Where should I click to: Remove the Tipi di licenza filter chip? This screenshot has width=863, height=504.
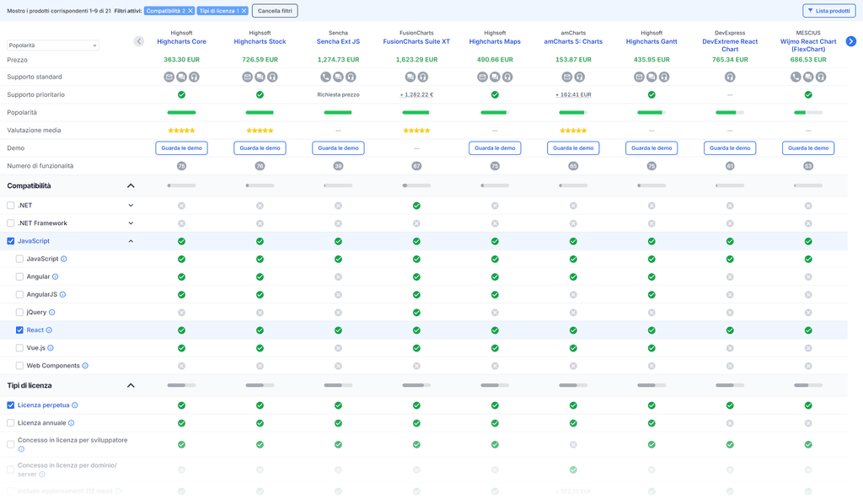(x=244, y=11)
